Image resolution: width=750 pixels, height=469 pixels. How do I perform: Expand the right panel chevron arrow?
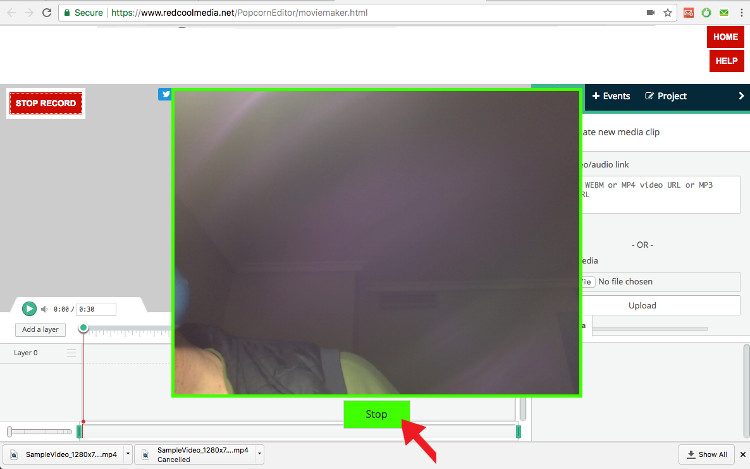[x=741, y=96]
